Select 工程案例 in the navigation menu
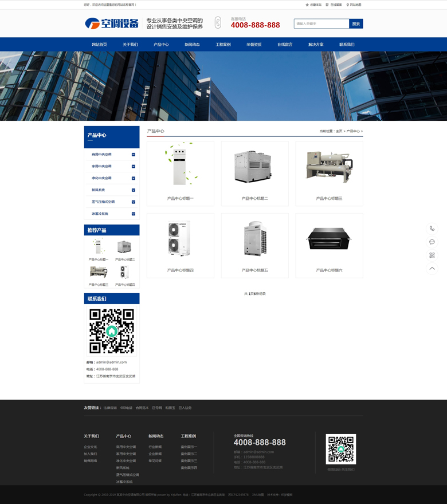The height and width of the screenshot is (504, 447). tap(223, 45)
